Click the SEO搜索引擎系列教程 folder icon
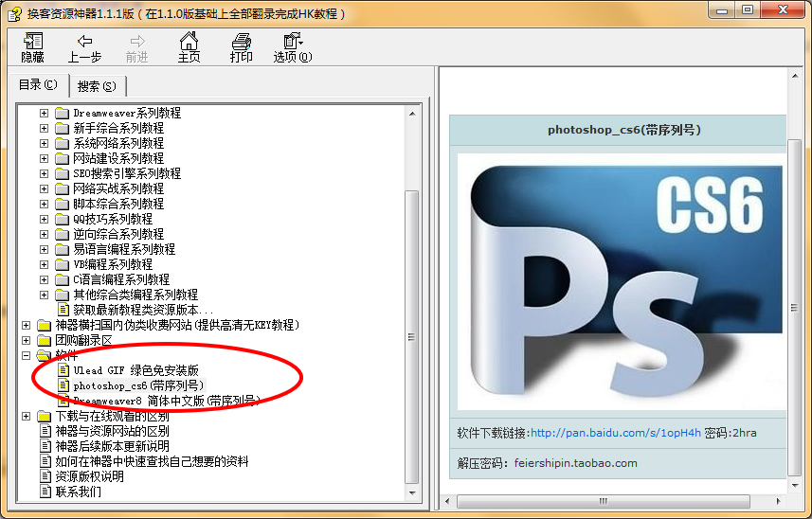This screenshot has width=812, height=519. coord(63,173)
